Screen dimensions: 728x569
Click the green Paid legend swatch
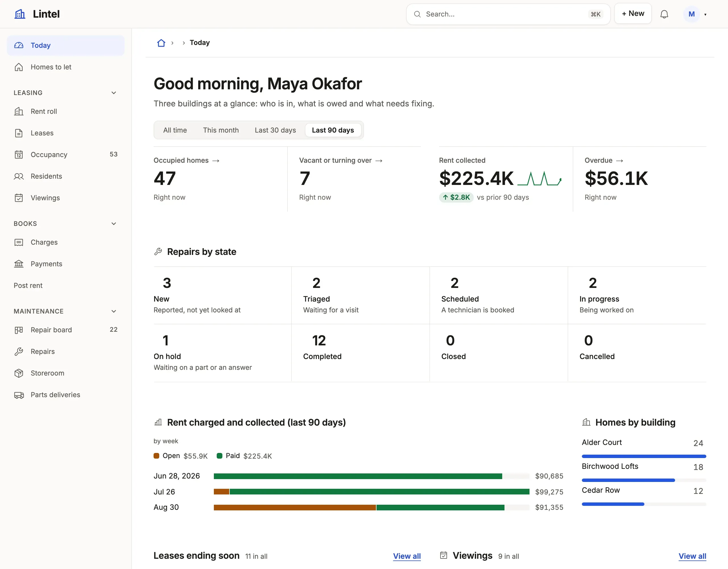[219, 456]
